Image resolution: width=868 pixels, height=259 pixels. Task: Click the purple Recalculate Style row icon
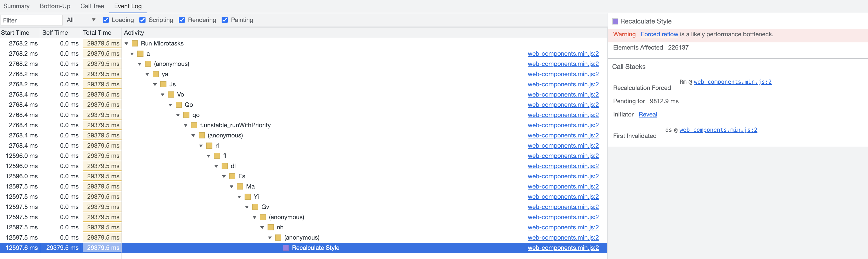286,248
